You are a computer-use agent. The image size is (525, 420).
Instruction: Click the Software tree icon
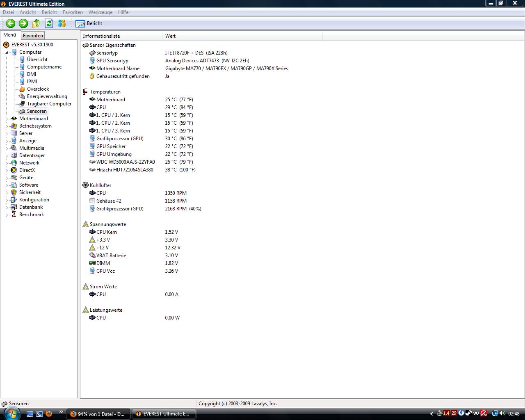click(x=14, y=185)
